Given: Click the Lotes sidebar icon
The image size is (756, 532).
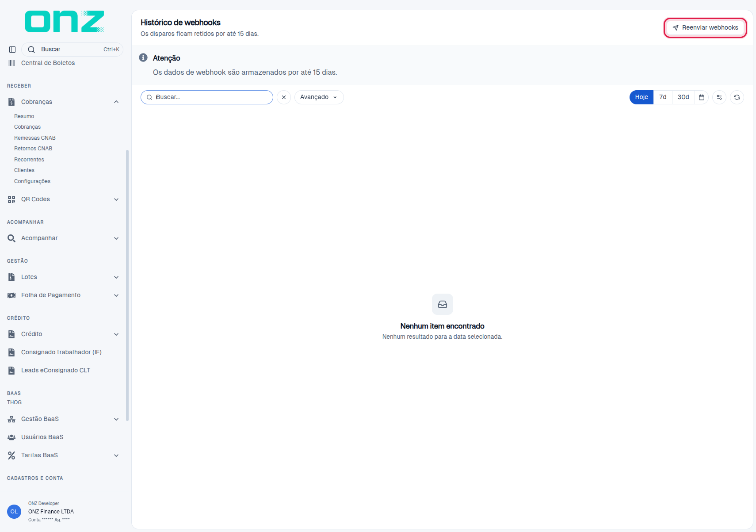Looking at the screenshot, I should (x=11, y=277).
